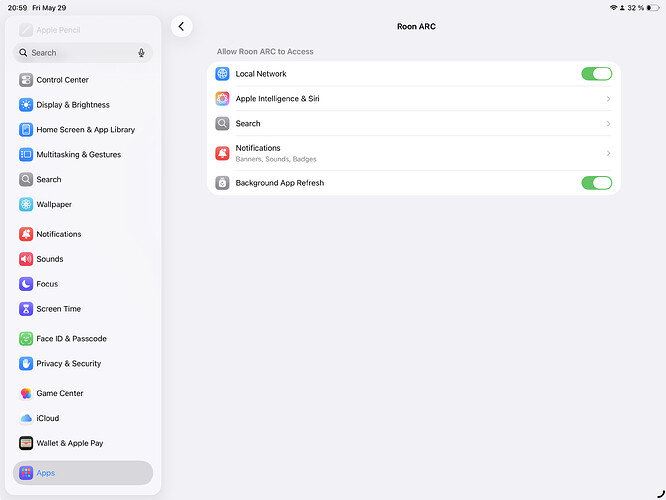The width and height of the screenshot is (666, 500).
Task: Open Face ID & Passcode icon
Action: click(x=26, y=339)
